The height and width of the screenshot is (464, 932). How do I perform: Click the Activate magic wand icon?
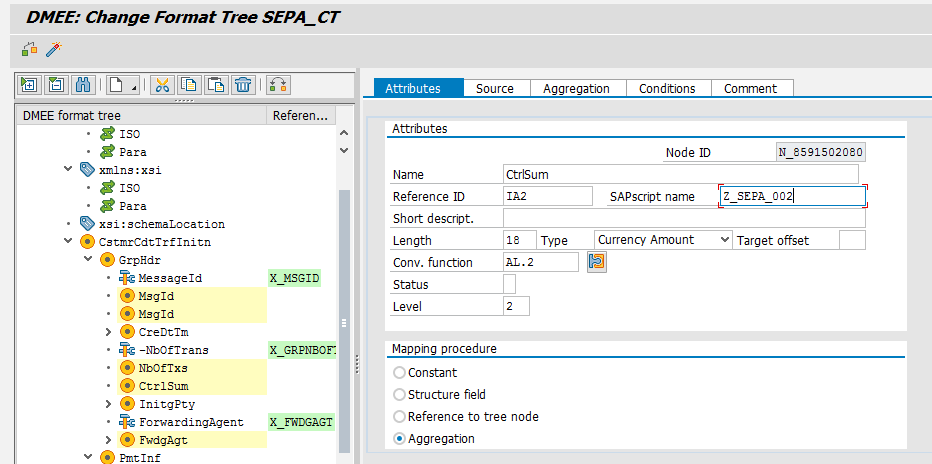tap(54, 48)
